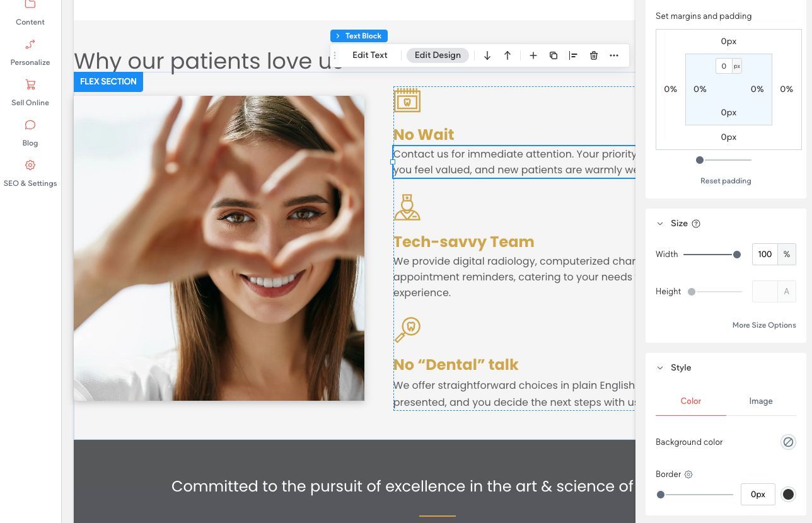
Task: Select the "Why our patients love us" title
Action: point(209,61)
